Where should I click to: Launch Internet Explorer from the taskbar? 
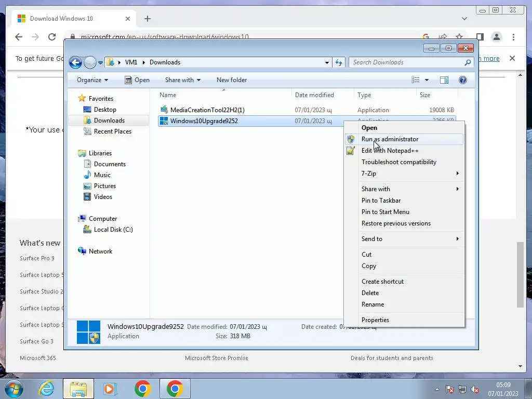46,389
